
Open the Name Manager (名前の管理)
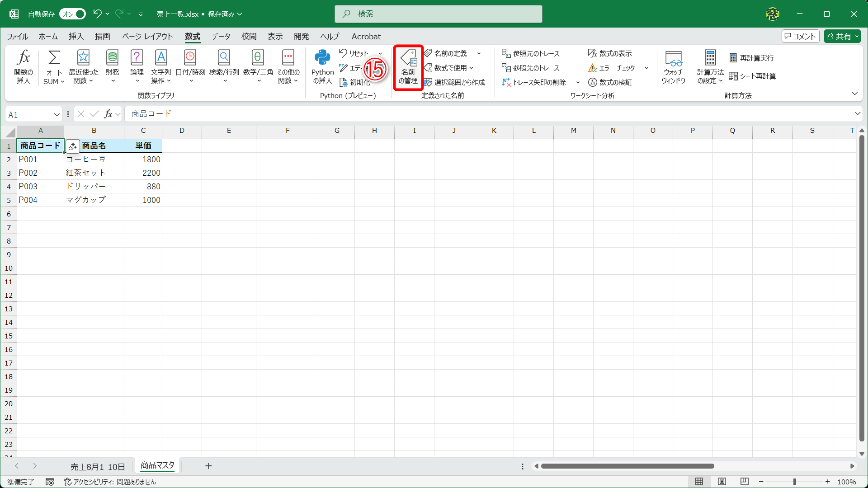coord(408,67)
